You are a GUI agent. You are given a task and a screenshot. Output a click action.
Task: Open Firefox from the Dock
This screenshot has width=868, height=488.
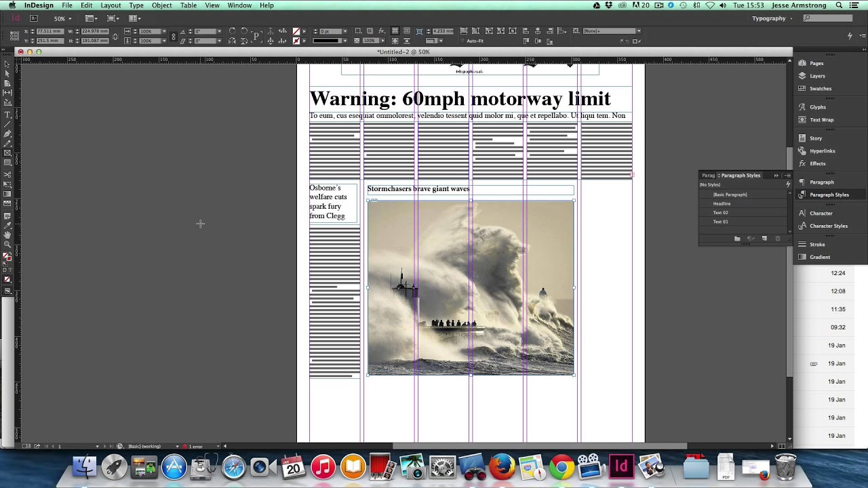pos(502,468)
